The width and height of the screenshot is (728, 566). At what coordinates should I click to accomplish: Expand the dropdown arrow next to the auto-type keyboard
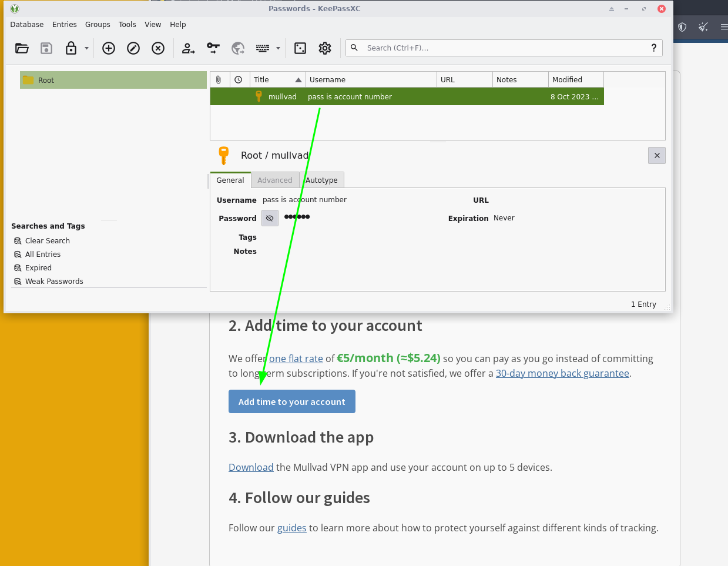(x=278, y=48)
